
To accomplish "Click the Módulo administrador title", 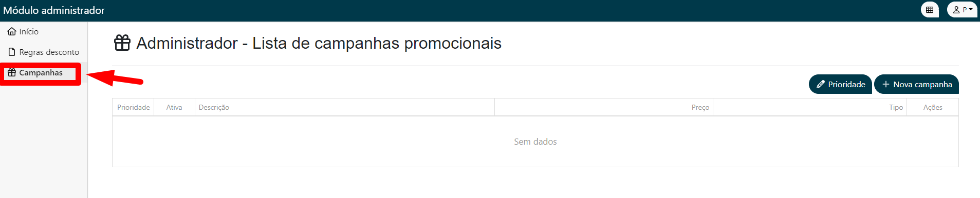I will [54, 10].
